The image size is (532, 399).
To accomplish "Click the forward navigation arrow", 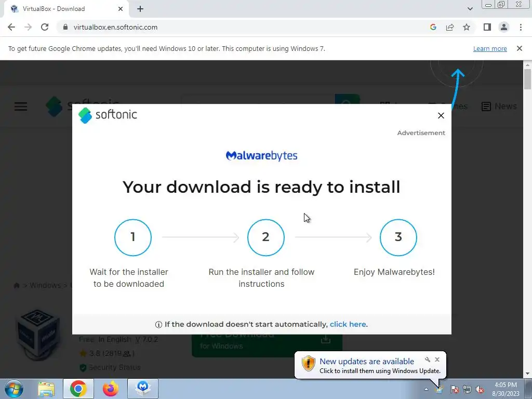I will pyautogui.click(x=28, y=27).
